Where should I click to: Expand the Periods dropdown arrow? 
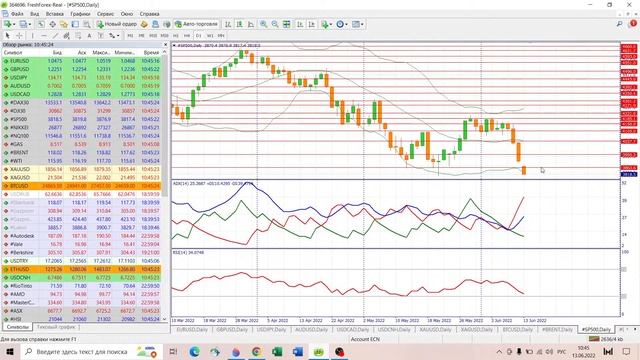[346, 24]
